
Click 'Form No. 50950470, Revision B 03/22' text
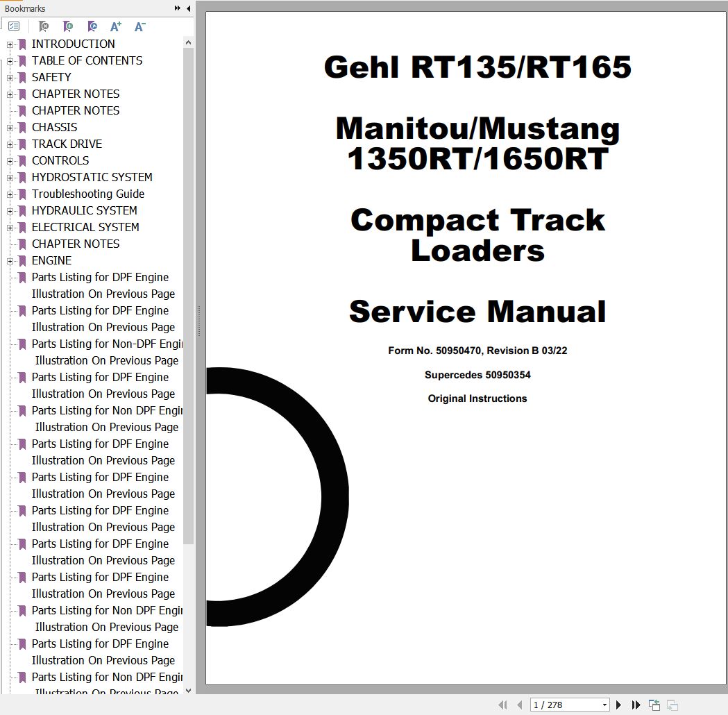click(477, 351)
